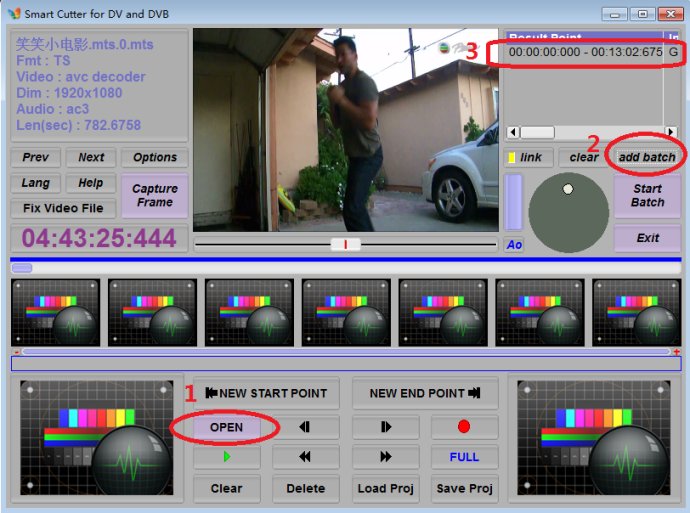Select the fourth filmstrip thumbnail
Screen dimensions: 690x513
[x=346, y=312]
